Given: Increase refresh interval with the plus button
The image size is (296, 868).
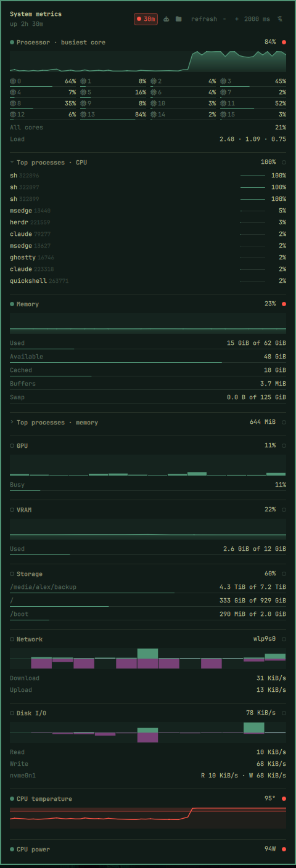Looking at the screenshot, I should [237, 19].
